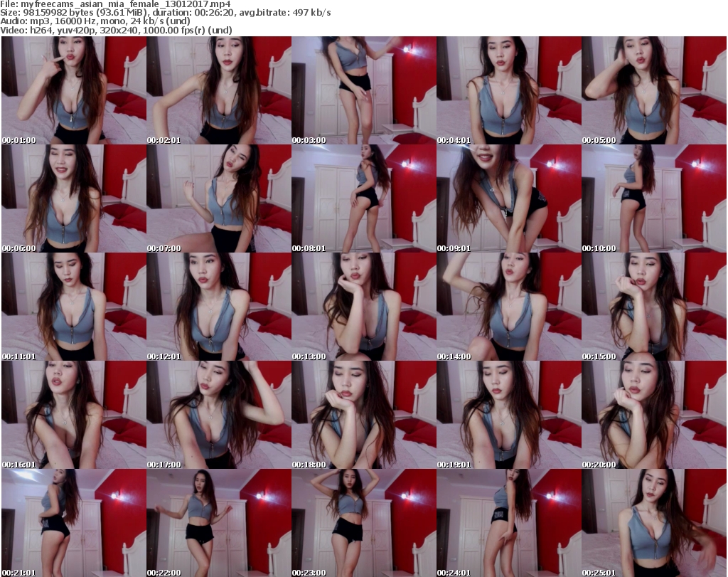
Task: Select the frame stamped 00:10:00
Action: click(x=654, y=198)
